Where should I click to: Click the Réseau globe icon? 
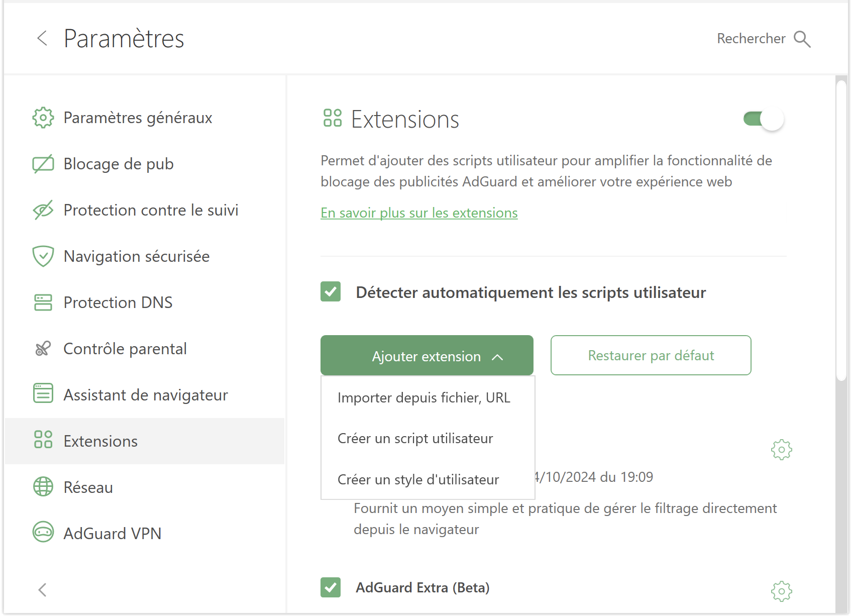pyautogui.click(x=43, y=486)
